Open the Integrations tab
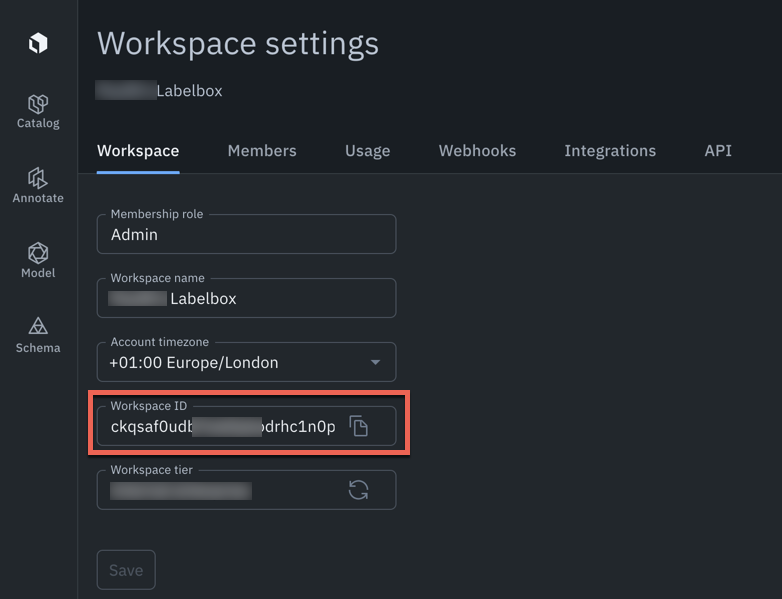The width and height of the screenshot is (782, 599). pyautogui.click(x=610, y=151)
